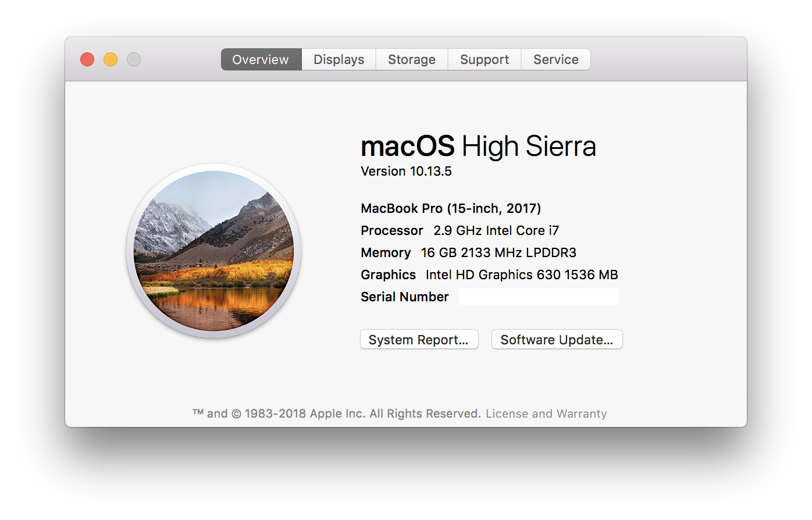Image resolution: width=812 pixels, height=520 pixels.
Task: Select the Service tab
Action: (556, 59)
